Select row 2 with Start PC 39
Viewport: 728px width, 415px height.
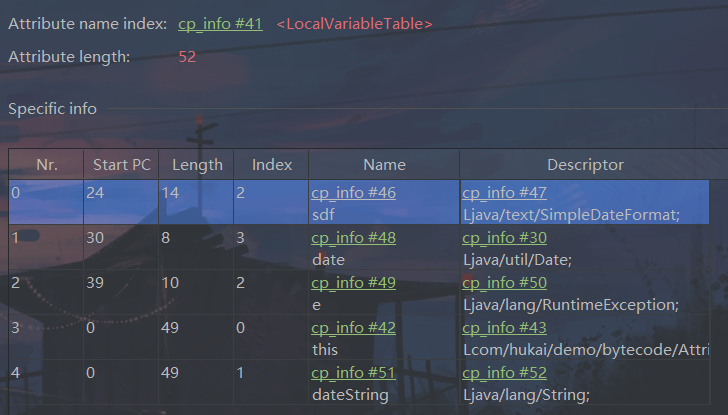coord(120,292)
